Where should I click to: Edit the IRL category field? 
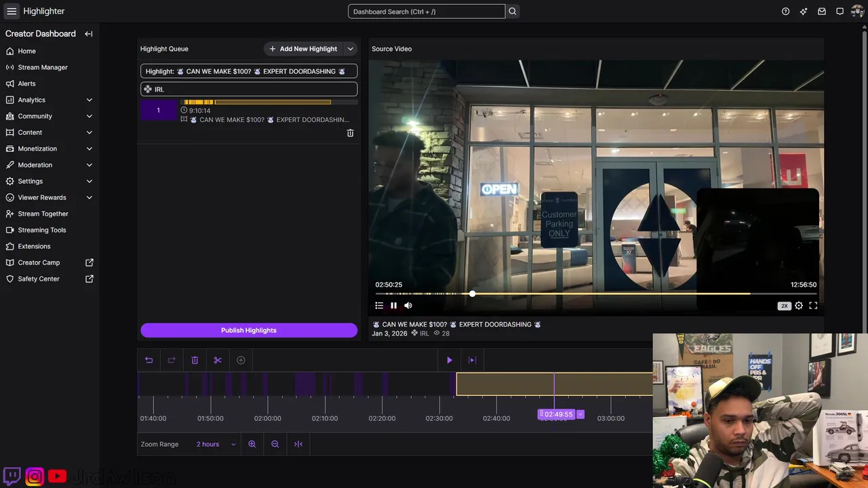coord(249,89)
